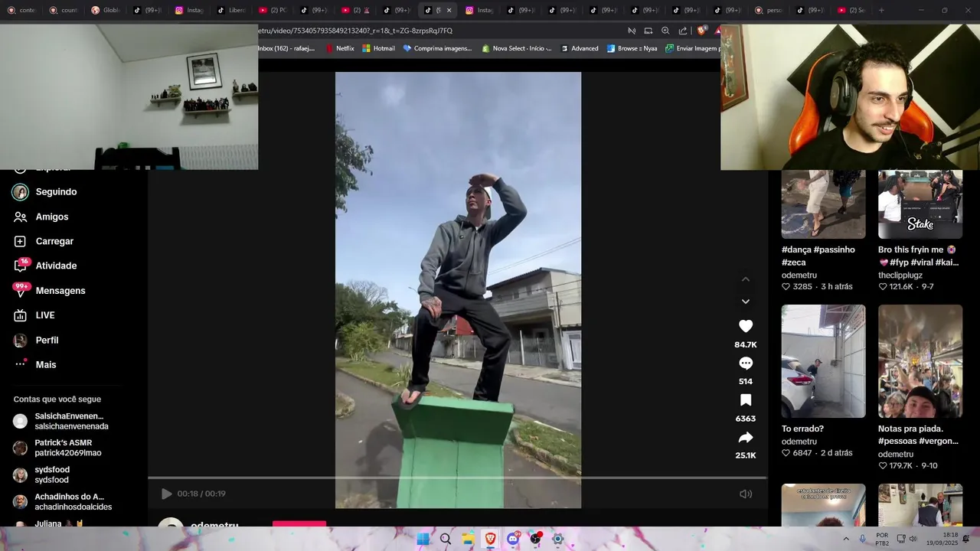Click the Atividade icon with badge 16
The image size is (980, 551).
tap(21, 266)
